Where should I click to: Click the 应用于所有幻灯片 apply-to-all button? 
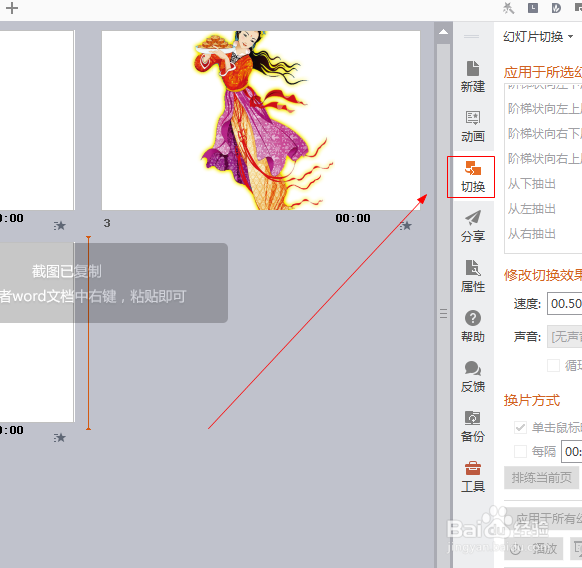(543, 519)
